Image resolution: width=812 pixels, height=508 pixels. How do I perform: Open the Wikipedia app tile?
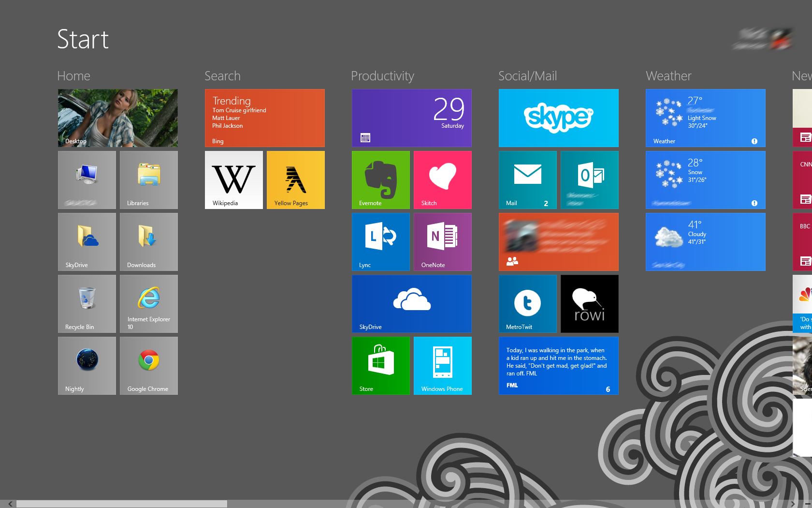(234, 180)
